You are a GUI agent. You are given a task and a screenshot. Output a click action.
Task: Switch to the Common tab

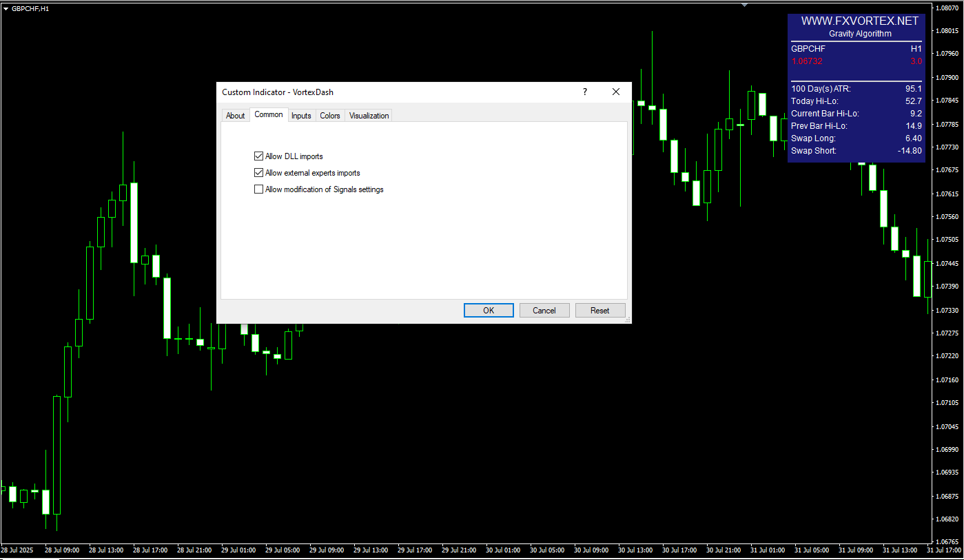click(x=269, y=114)
